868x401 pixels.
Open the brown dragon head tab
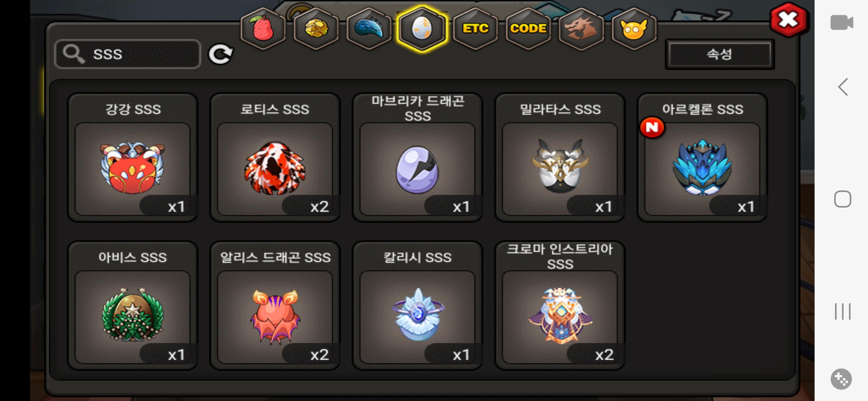(x=581, y=29)
